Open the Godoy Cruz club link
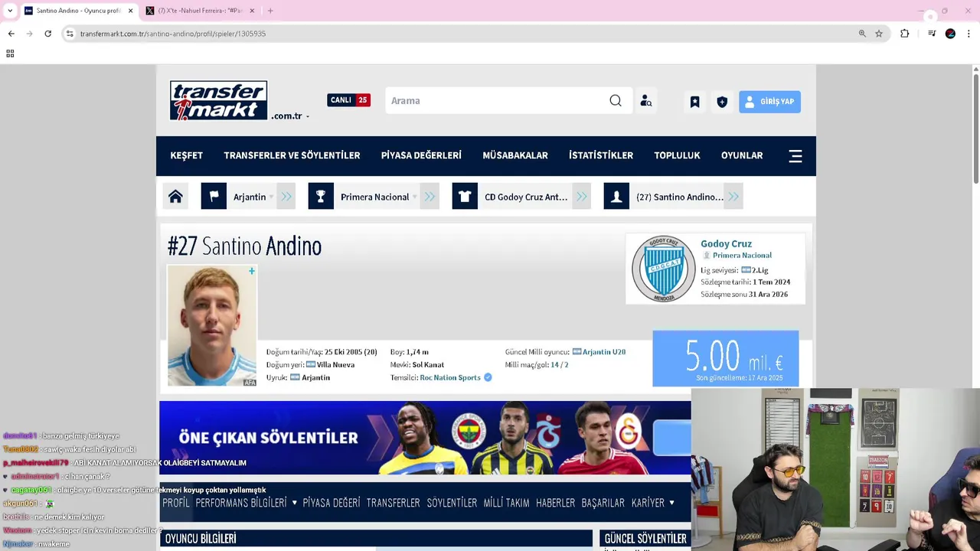 click(x=726, y=243)
